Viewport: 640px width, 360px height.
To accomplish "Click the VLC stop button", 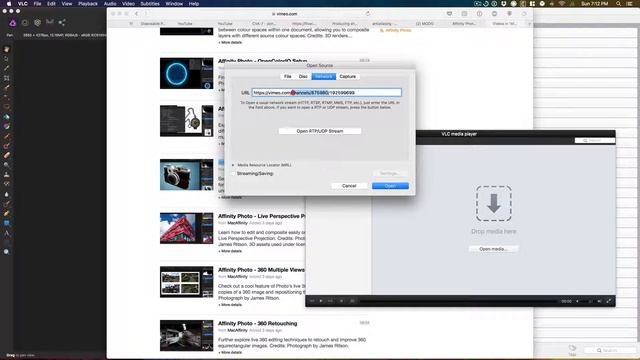I will [341, 301].
